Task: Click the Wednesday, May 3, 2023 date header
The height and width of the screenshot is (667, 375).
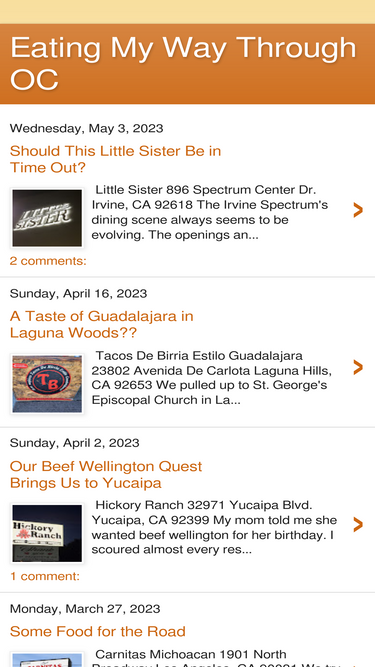Action: (86, 128)
